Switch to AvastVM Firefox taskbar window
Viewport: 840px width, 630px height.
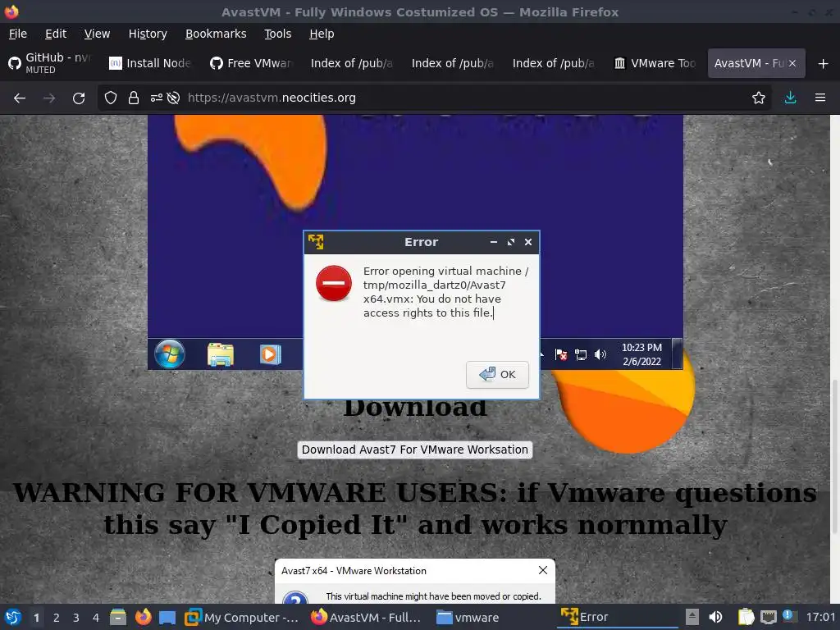367,618
